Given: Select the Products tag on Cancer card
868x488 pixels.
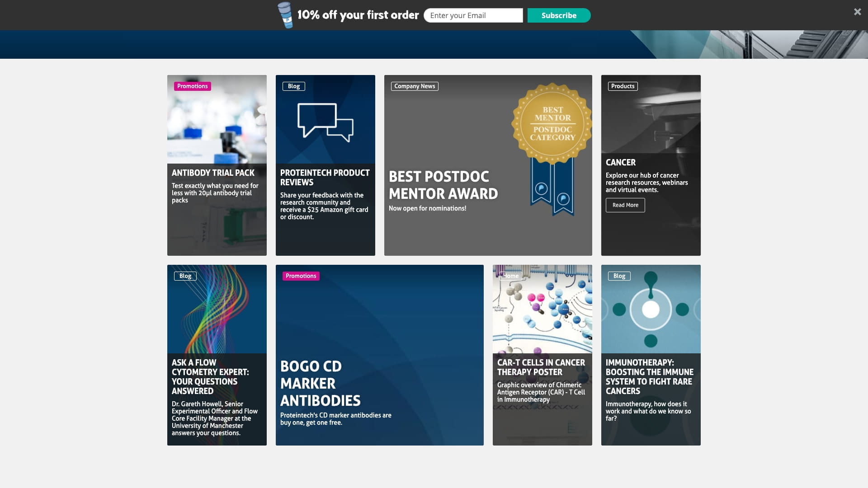Looking at the screenshot, I should pos(623,86).
